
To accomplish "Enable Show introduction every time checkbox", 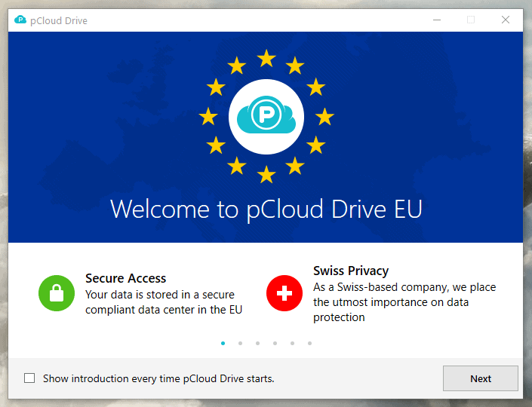I will (29, 378).
